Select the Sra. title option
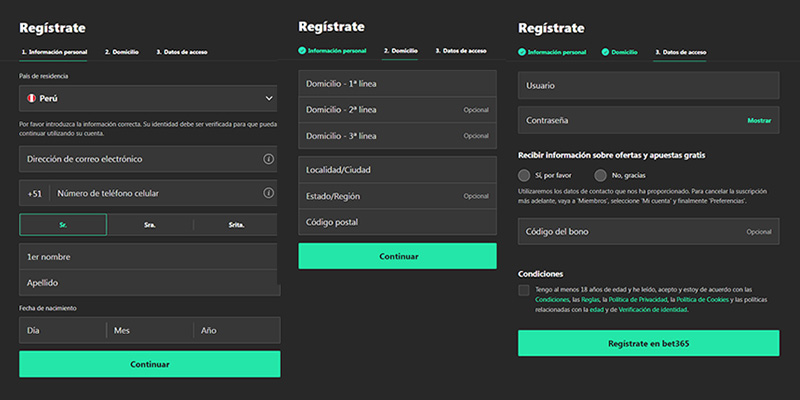Viewport: 800px width, 400px height. pos(150,224)
